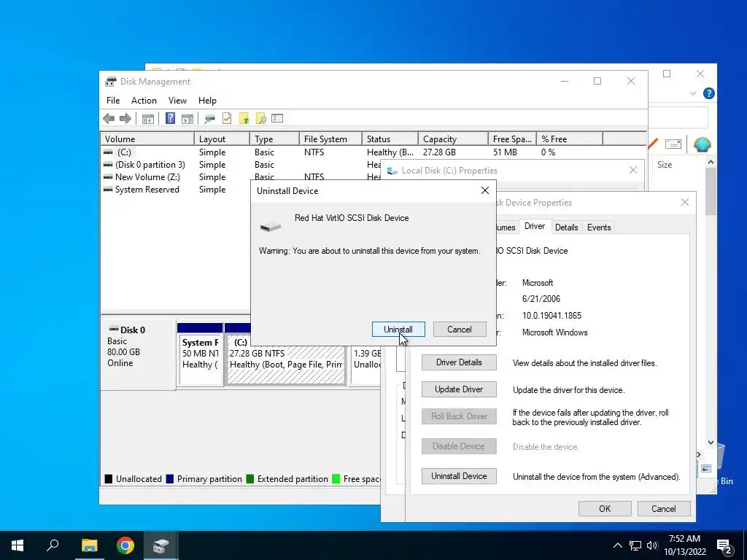The width and height of the screenshot is (747, 560).
Task: Click the Forward arrow in Disk Management toolbar
Action: point(125,119)
